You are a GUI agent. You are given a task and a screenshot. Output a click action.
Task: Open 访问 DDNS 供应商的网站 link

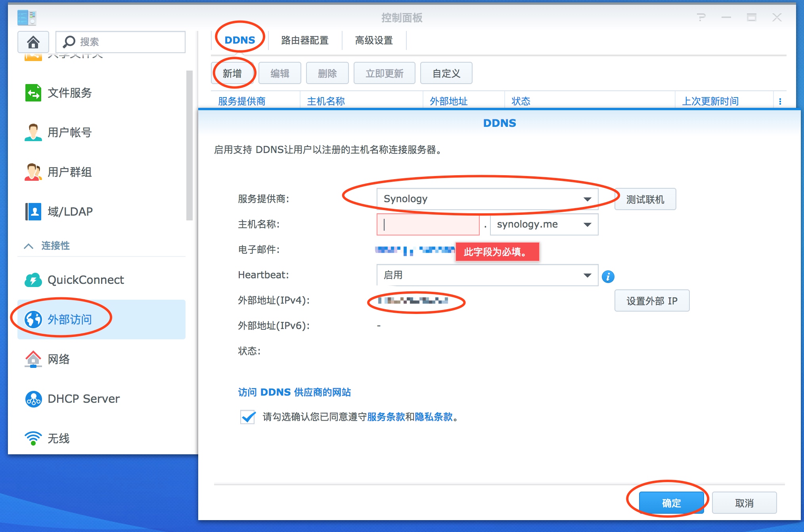(x=295, y=392)
